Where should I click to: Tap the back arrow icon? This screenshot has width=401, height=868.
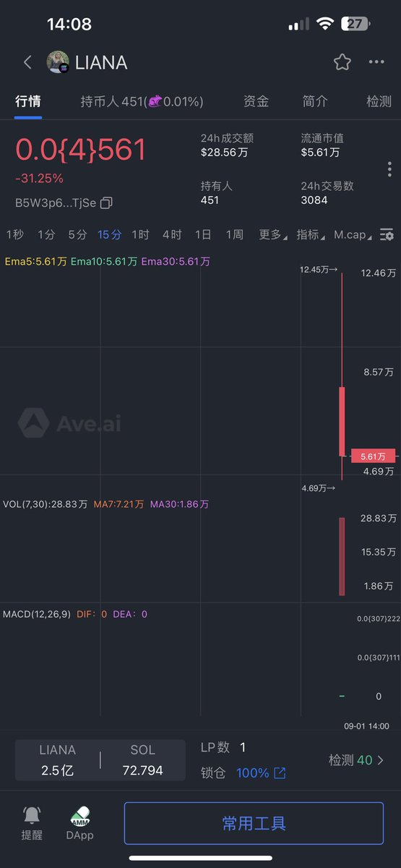[x=27, y=62]
